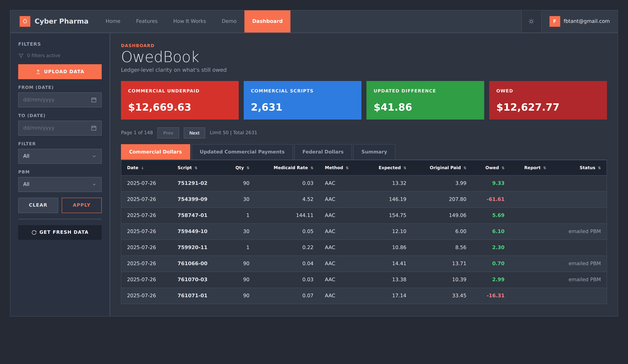The width and height of the screenshot is (628, 364).
Task: Click the owed value -61.61
Action: [x=495, y=199]
